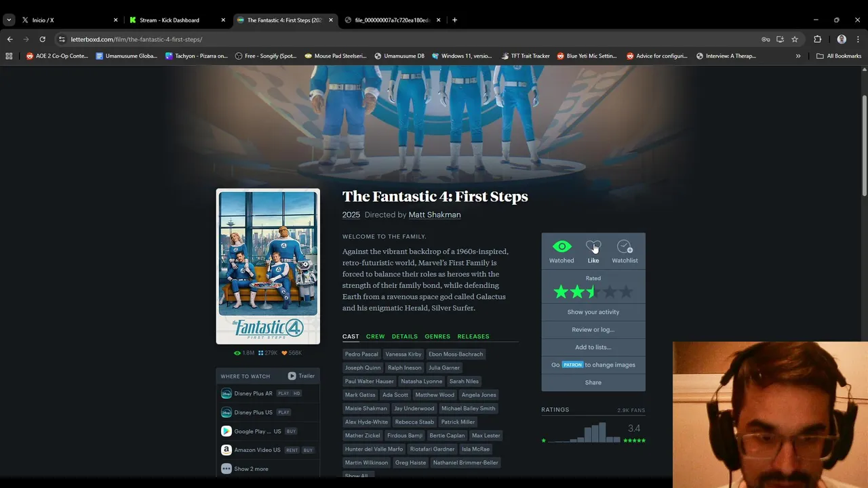Open the 279K lists count
The height and width of the screenshot is (488, 868).
coord(267,353)
